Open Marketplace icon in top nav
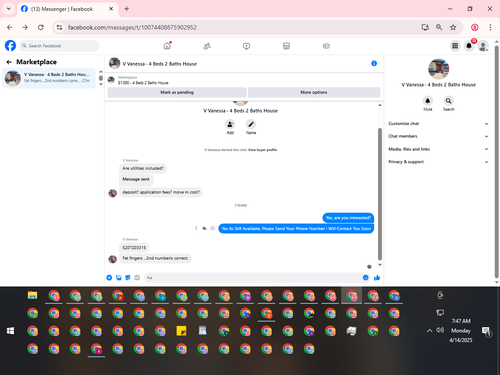The width and height of the screenshot is (500, 375). 286,46
